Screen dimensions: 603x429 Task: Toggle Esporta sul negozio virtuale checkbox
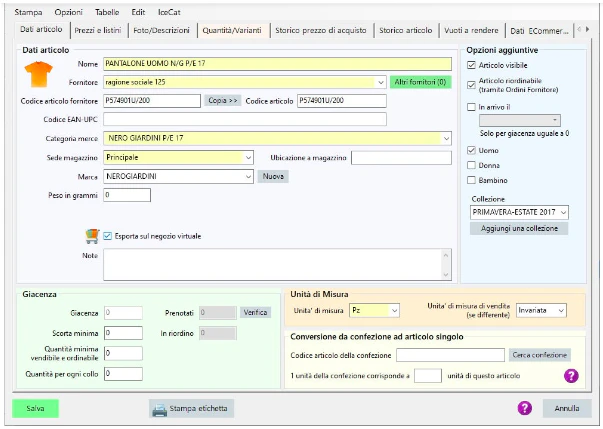tap(107, 236)
